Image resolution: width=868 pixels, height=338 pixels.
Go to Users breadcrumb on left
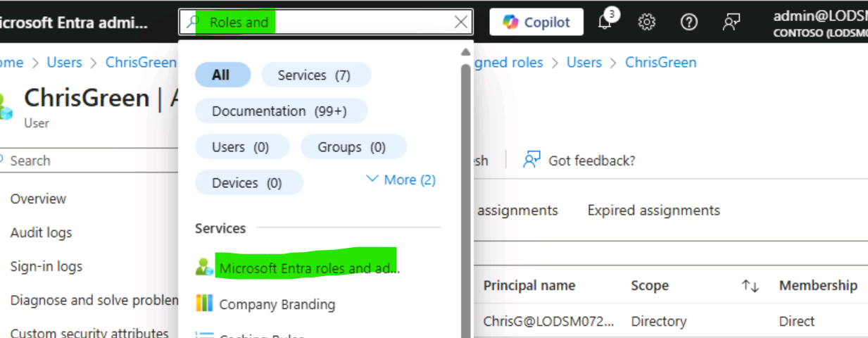click(x=64, y=62)
